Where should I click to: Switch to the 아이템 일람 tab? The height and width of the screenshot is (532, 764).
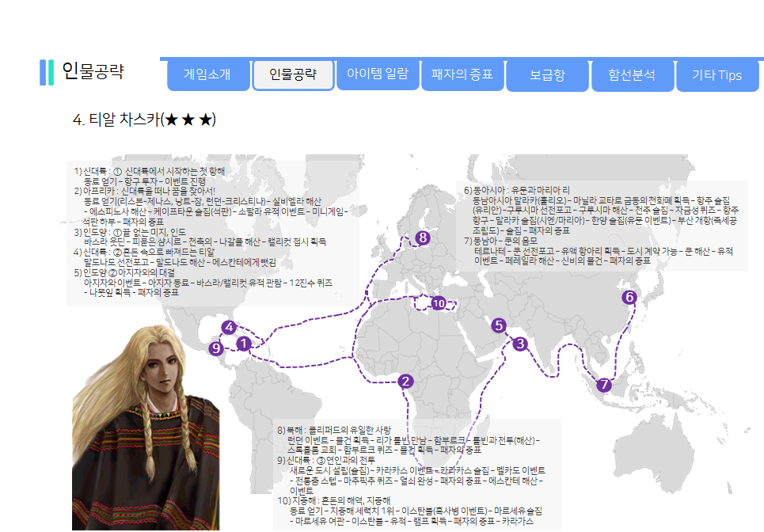point(378,75)
